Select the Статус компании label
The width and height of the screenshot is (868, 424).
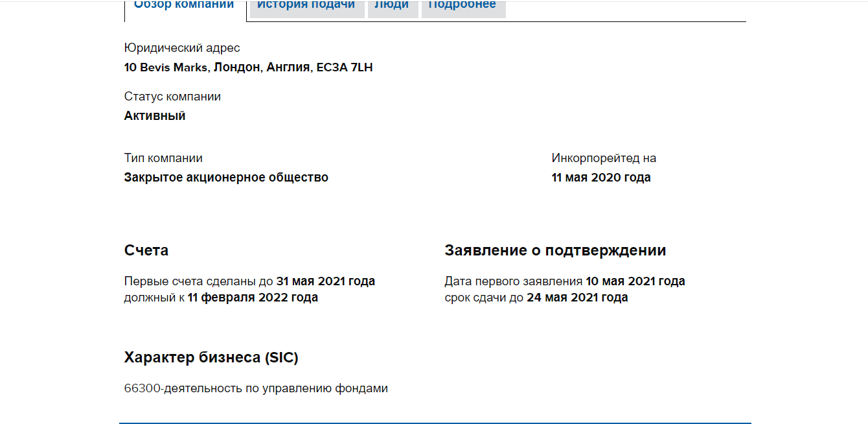click(x=172, y=96)
